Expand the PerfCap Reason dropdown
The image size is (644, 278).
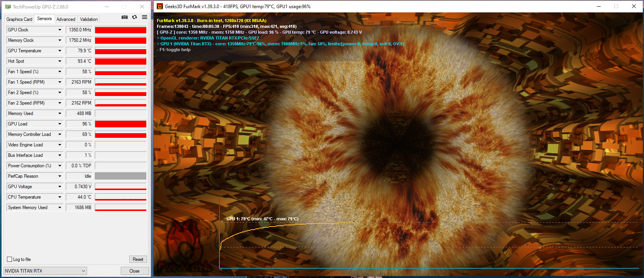point(60,176)
